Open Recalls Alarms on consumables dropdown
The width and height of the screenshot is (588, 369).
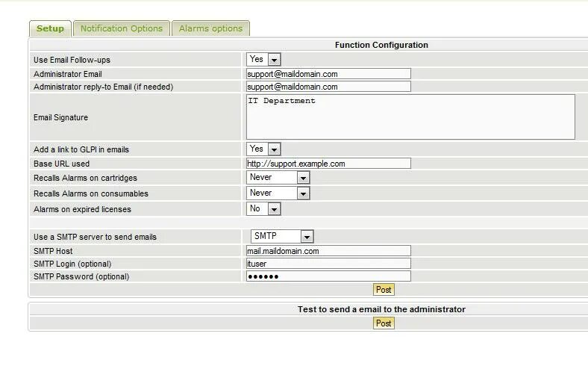click(278, 193)
